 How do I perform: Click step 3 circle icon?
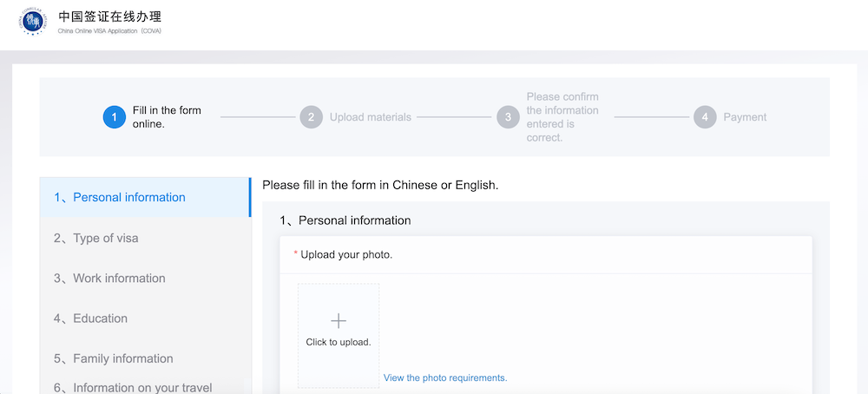(508, 117)
